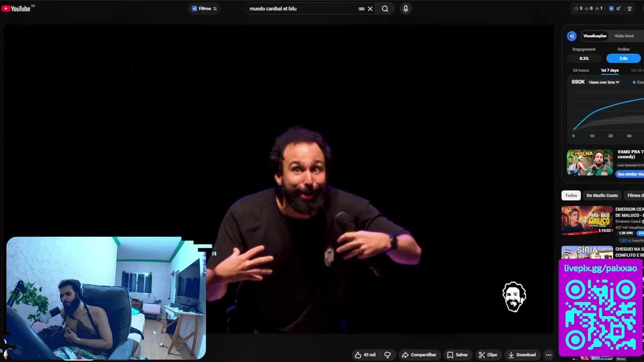
Task: Open the three-dot more actions menu
Action: [x=548, y=354]
